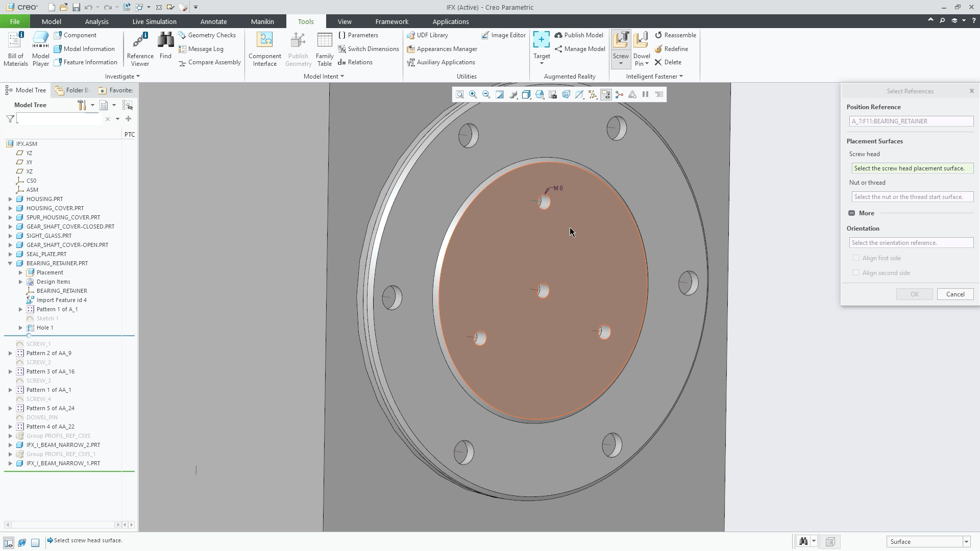Click Refit zoom icon in graphics toolbar
This screenshot has width=980, height=551.
(x=460, y=94)
